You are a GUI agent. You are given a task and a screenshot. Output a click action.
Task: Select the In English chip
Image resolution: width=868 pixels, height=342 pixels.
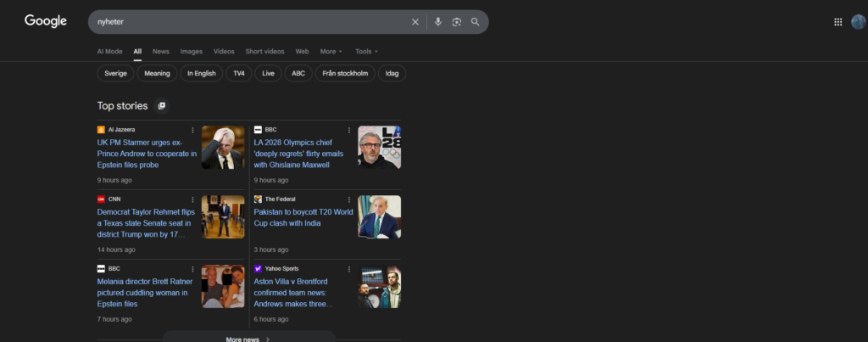202,73
